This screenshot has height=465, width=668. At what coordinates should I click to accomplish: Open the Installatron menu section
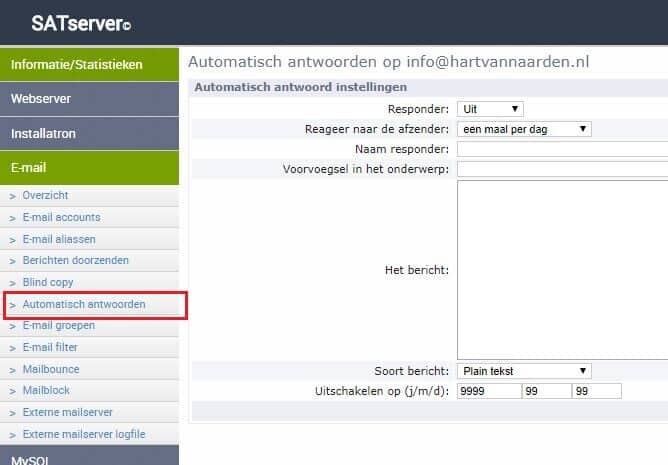click(89, 133)
